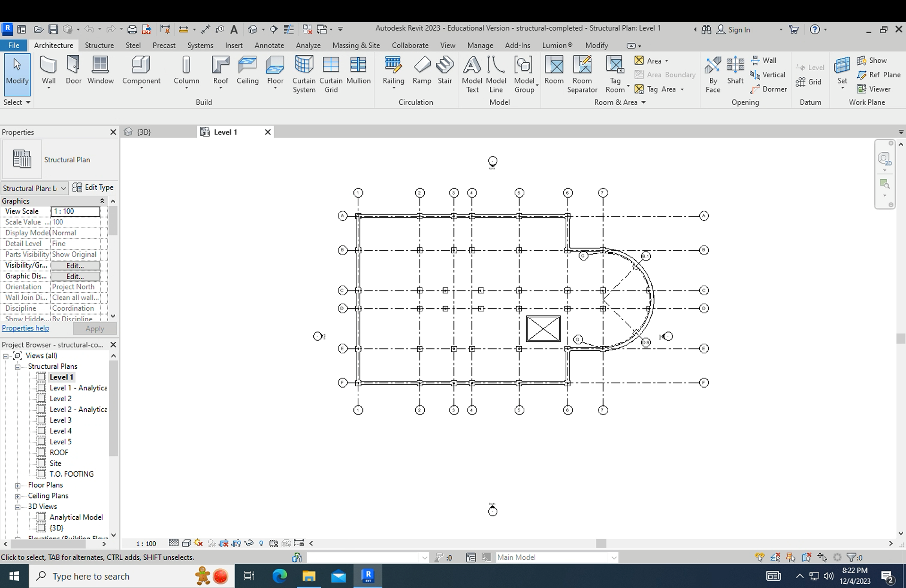Open the Structure ribbon tab
The image size is (906, 588).
point(99,45)
